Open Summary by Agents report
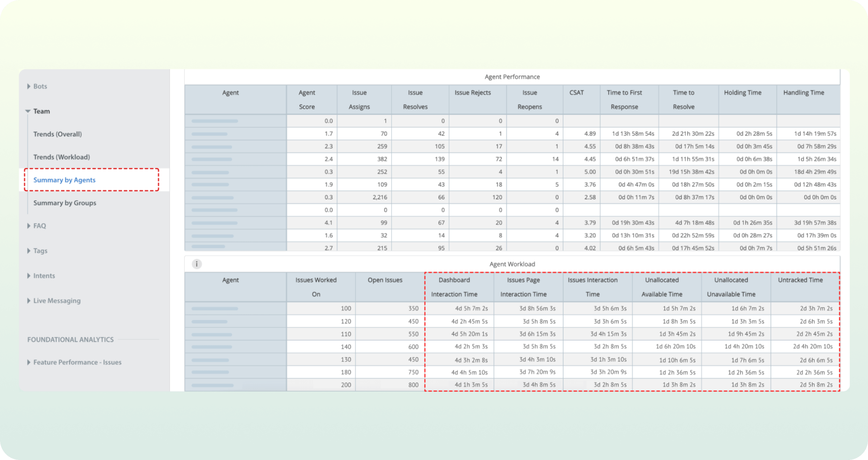 point(64,180)
